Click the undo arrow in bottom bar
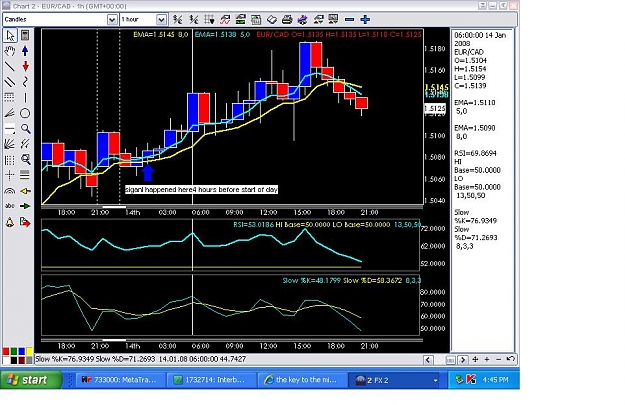Image resolution: width=625 pixels, height=405 pixels. point(511,359)
